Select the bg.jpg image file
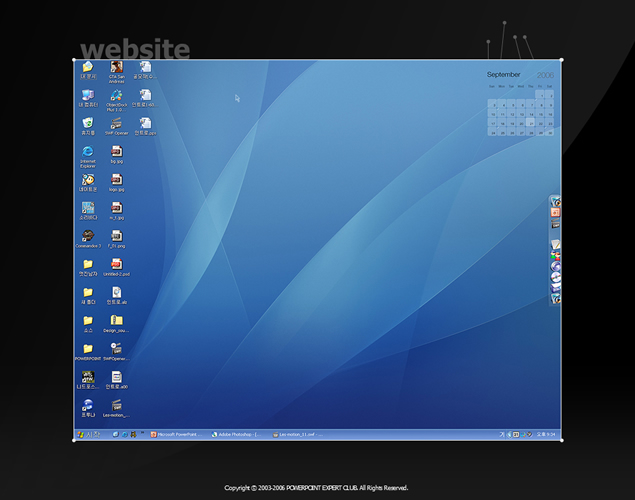Screen dimensions: 635x500 tap(117, 152)
